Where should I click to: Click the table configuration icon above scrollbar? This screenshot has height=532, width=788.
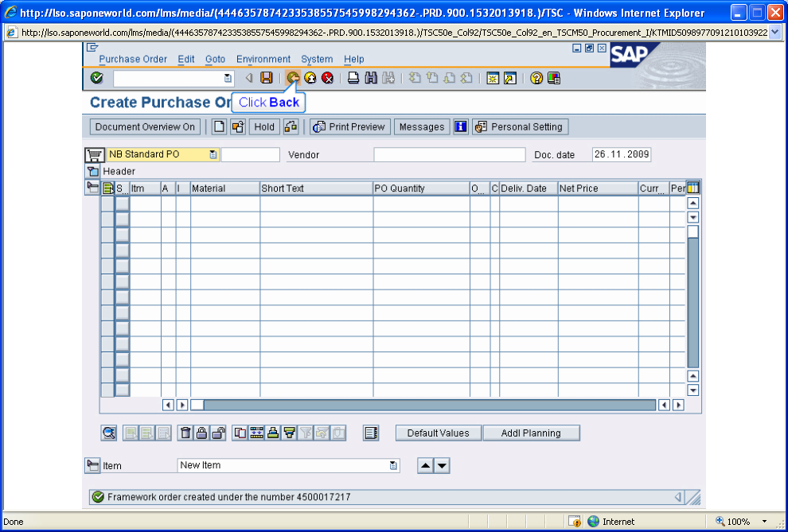pyautogui.click(x=693, y=188)
